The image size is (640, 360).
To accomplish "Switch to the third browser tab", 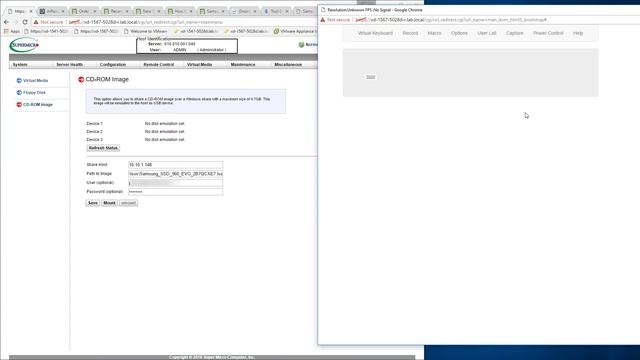I will tap(83, 11).
